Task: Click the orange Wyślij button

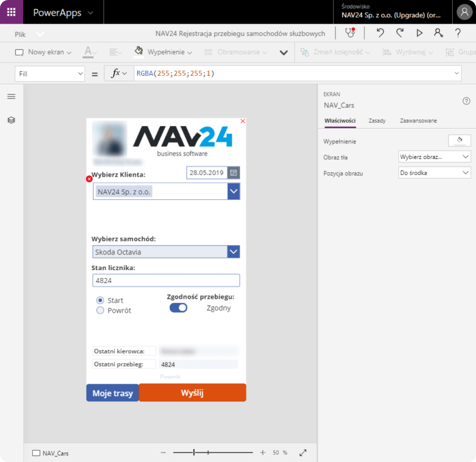Action: coord(192,393)
